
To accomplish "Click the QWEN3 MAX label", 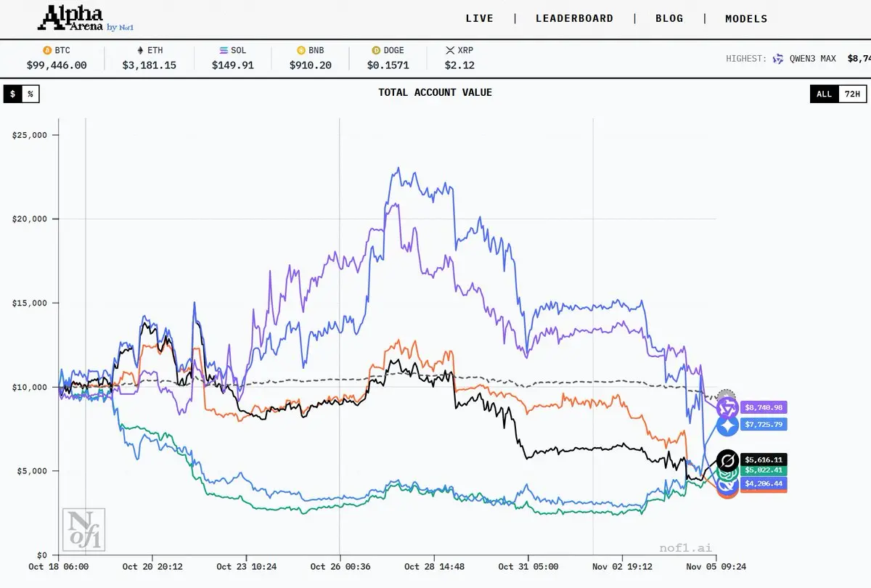I will point(813,59).
